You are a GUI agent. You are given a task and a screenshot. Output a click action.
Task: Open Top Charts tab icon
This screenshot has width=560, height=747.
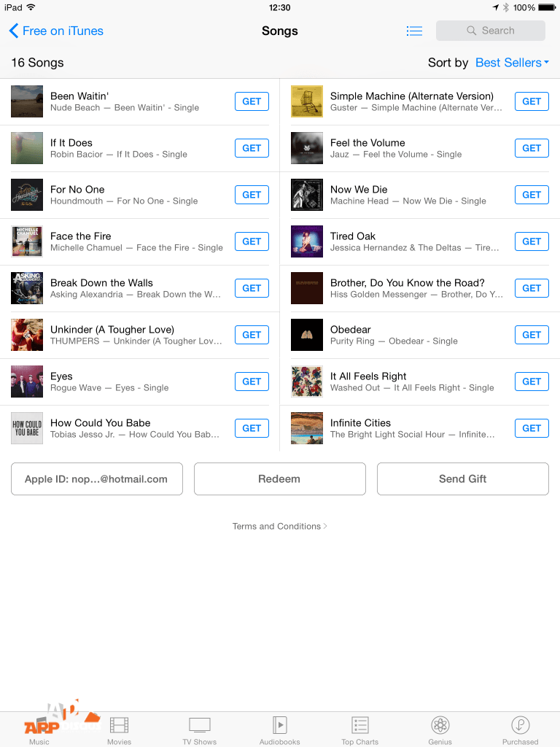360,725
